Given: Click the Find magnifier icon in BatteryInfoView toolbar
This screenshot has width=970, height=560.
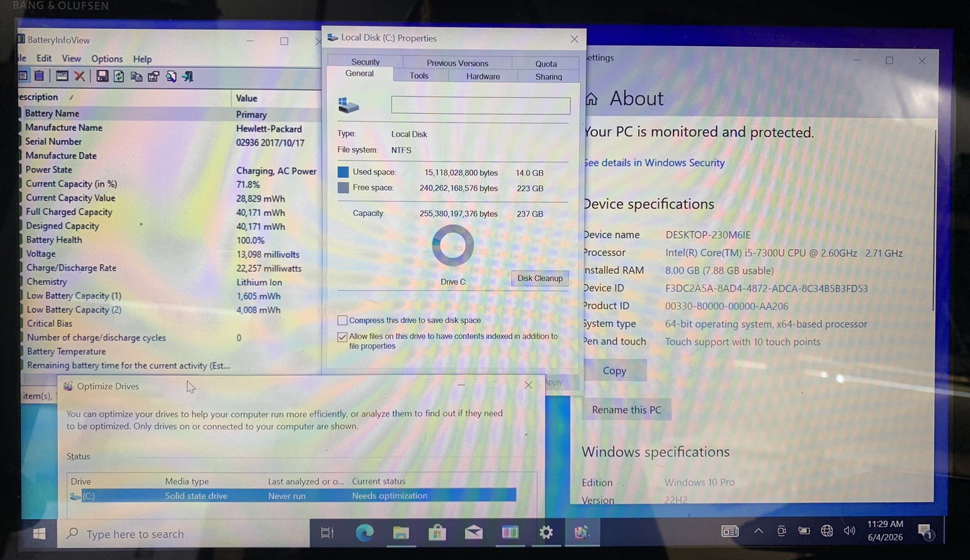Looking at the screenshot, I should pyautogui.click(x=171, y=76).
